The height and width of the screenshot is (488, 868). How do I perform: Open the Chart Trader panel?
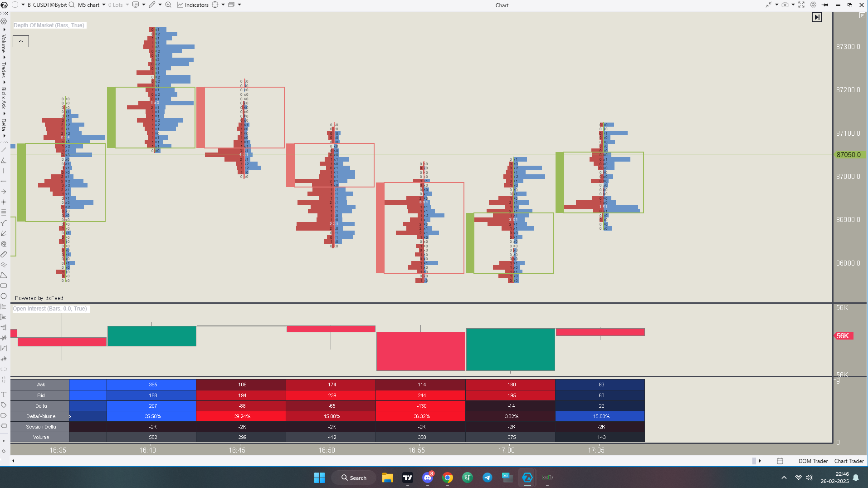(848, 461)
